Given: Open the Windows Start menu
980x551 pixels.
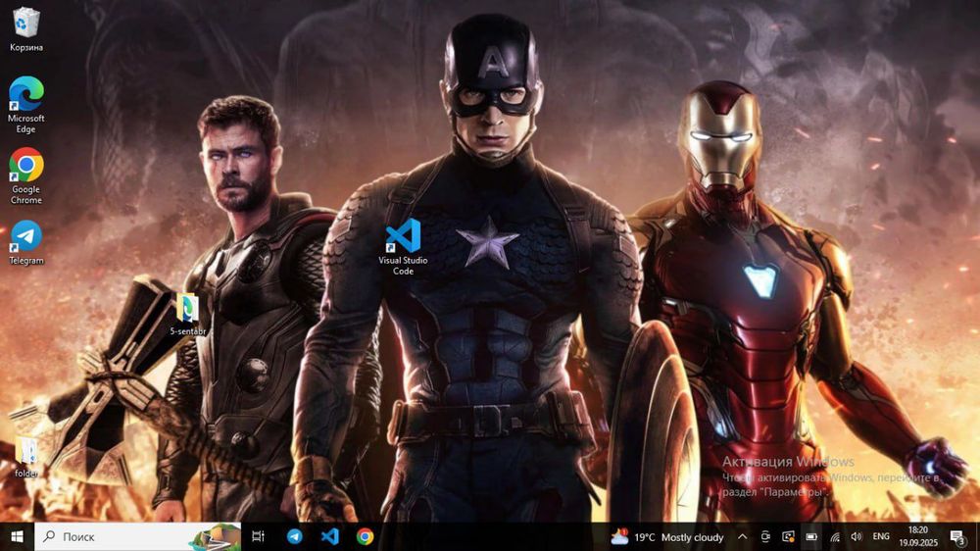Looking at the screenshot, I should pyautogui.click(x=17, y=536).
